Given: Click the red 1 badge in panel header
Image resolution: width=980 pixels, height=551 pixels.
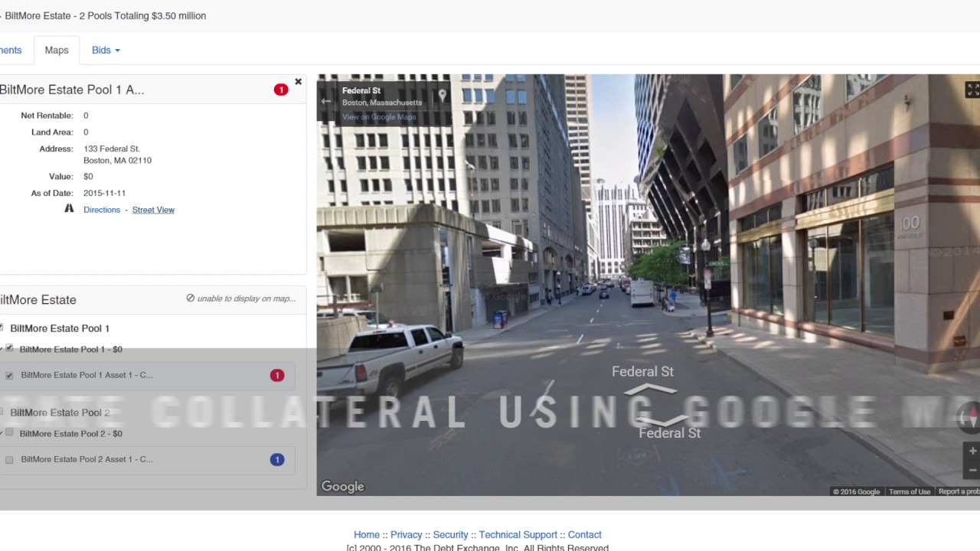Looking at the screenshot, I should (x=281, y=90).
